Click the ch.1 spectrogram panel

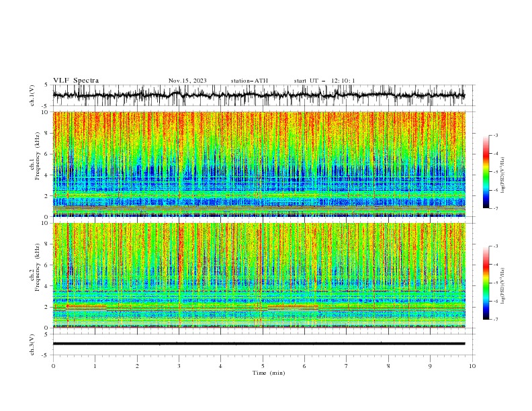259,164
